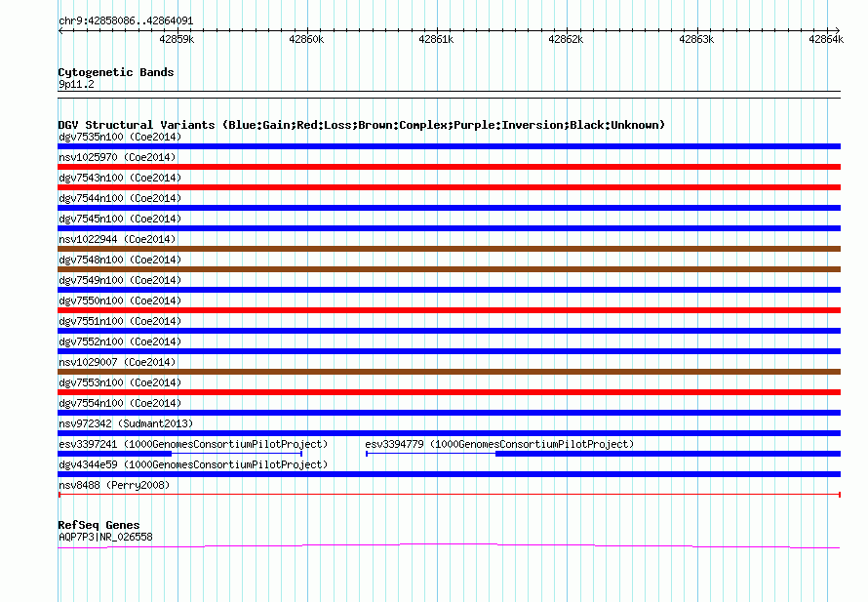This screenshot has height=602, width=868.
Task: Open nsv972342 (Sudmant2013) variant label
Action: point(126,423)
